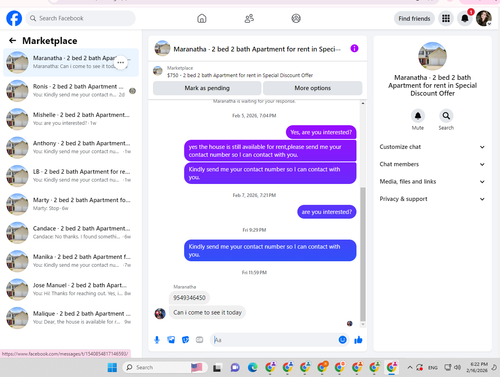Image resolution: width=500 pixels, height=377 pixels.
Task: Open the emoji picker
Action: (342, 340)
